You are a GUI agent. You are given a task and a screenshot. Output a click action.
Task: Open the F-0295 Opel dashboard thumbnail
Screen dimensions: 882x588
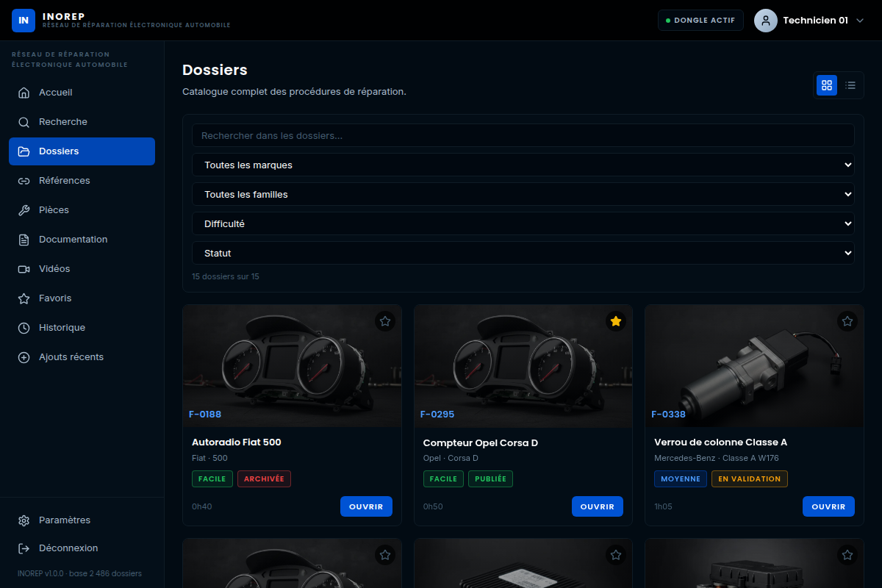523,366
